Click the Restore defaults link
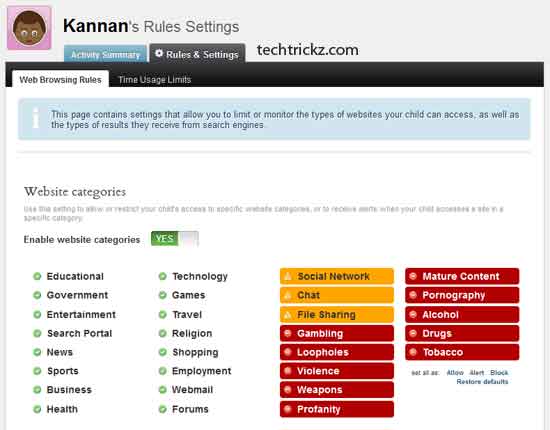The image size is (550, 430). click(482, 382)
